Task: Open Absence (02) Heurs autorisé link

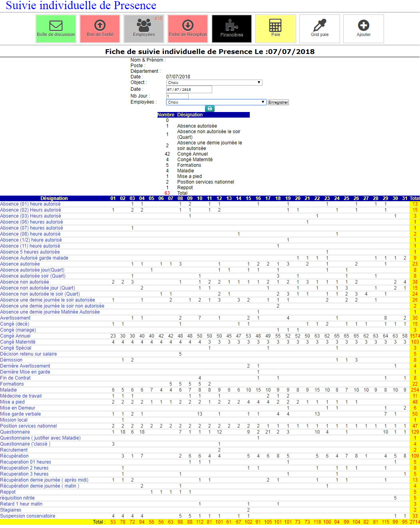Action: tap(30, 210)
